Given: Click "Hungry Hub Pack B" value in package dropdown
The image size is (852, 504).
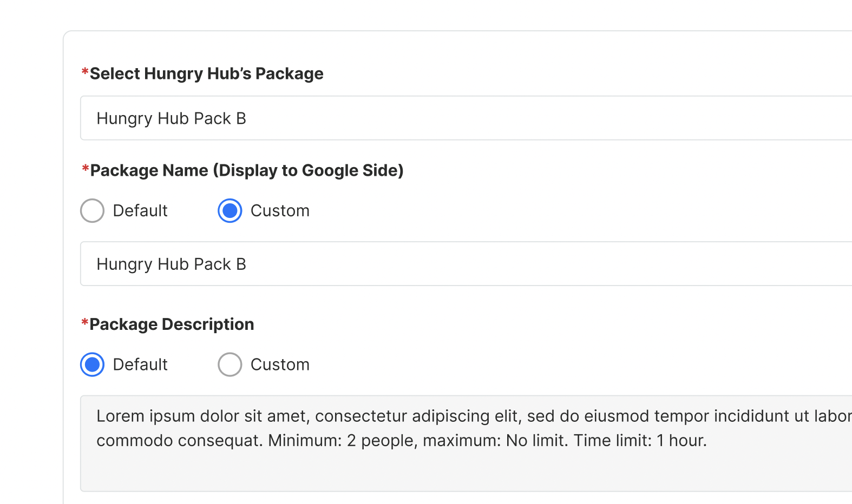Looking at the screenshot, I should [171, 118].
